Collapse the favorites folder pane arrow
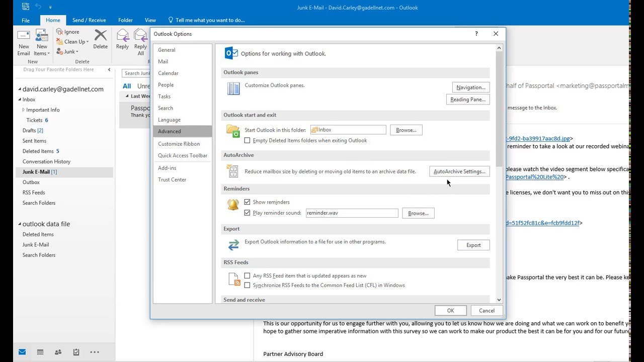 tap(109, 69)
